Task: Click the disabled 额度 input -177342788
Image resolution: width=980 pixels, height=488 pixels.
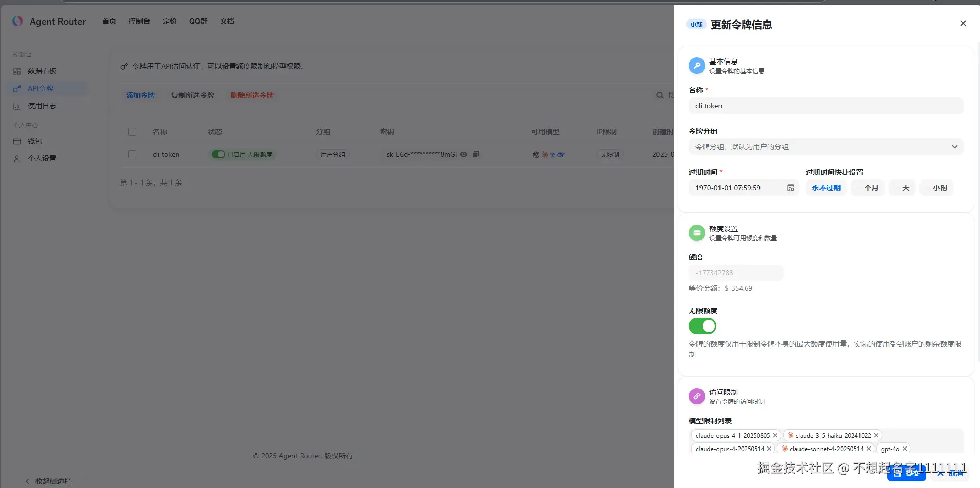Action: [x=736, y=273]
